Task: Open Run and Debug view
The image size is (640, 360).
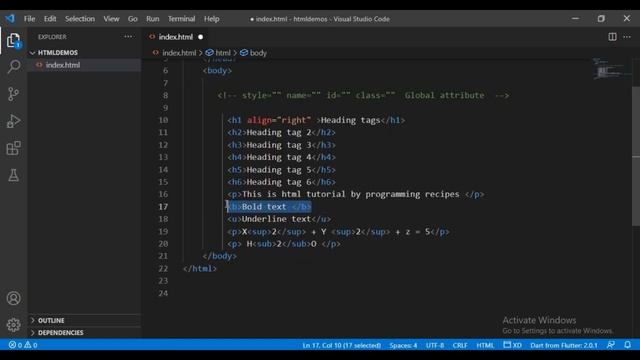Action: pyautogui.click(x=13, y=121)
